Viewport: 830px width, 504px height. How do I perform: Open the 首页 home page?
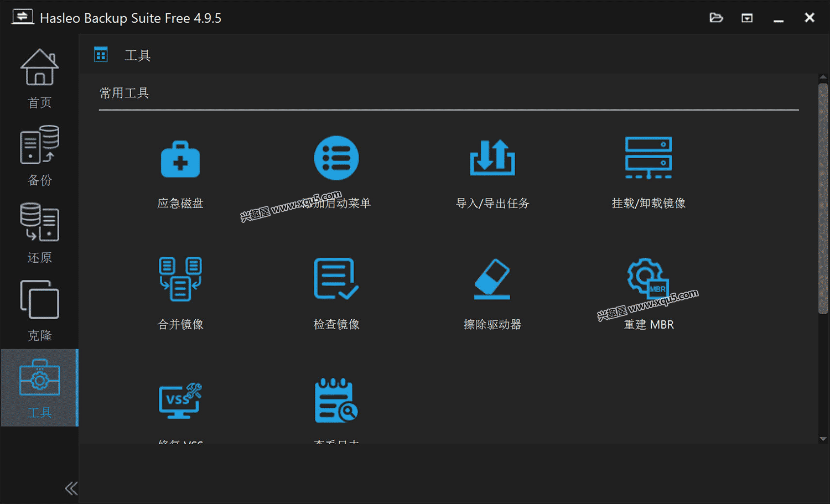coord(39,78)
